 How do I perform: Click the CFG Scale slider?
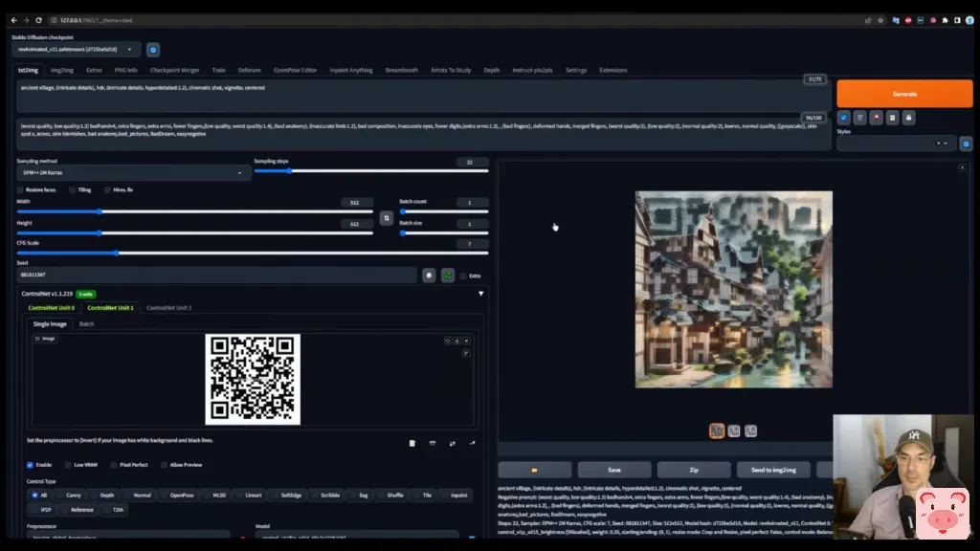253,253
